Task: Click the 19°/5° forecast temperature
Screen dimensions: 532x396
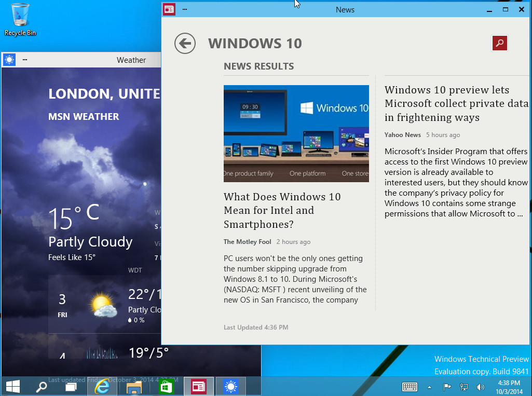Action: tap(148, 352)
